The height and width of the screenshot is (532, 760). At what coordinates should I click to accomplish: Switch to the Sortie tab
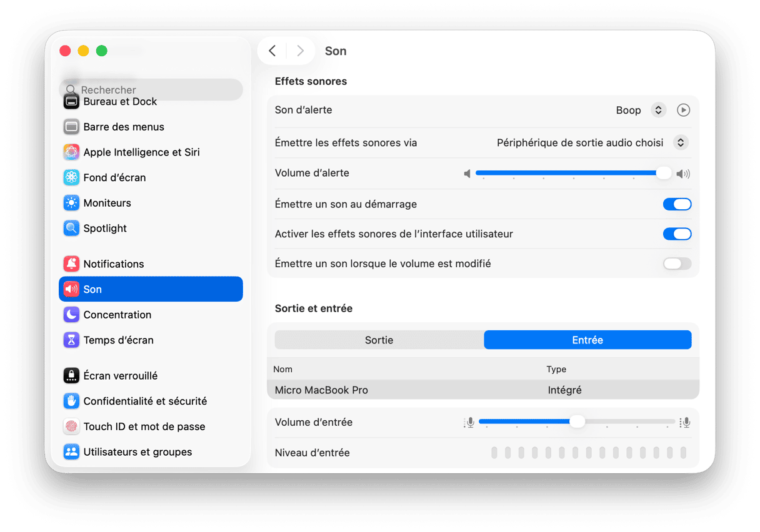pos(379,340)
